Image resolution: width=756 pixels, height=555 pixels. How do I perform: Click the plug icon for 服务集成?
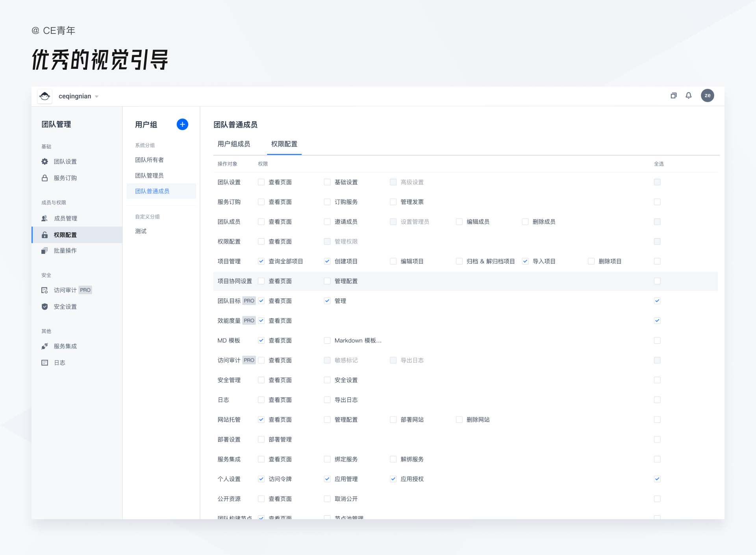[45, 346]
